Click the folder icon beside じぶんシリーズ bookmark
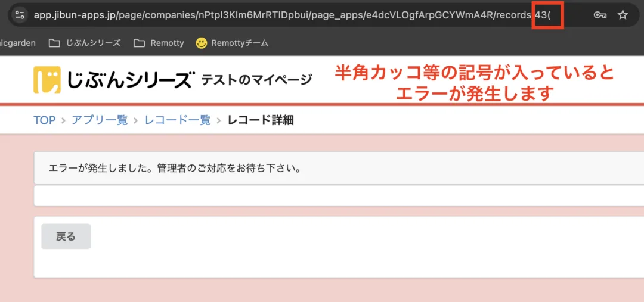The image size is (644, 302). click(54, 43)
